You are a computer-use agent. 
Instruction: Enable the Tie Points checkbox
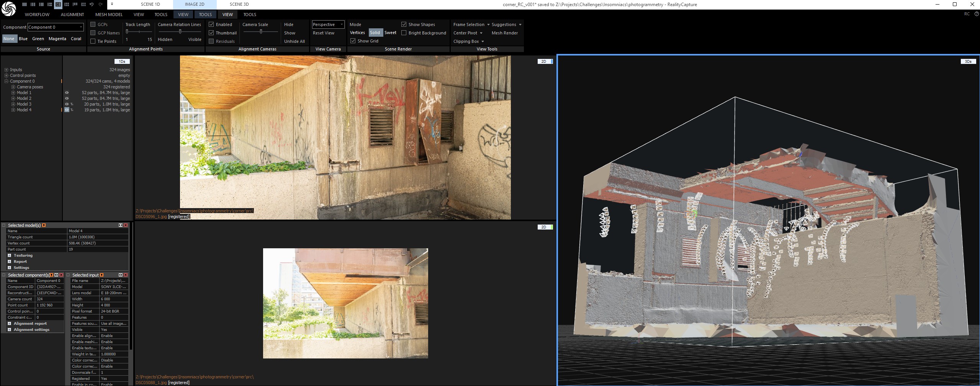click(93, 41)
